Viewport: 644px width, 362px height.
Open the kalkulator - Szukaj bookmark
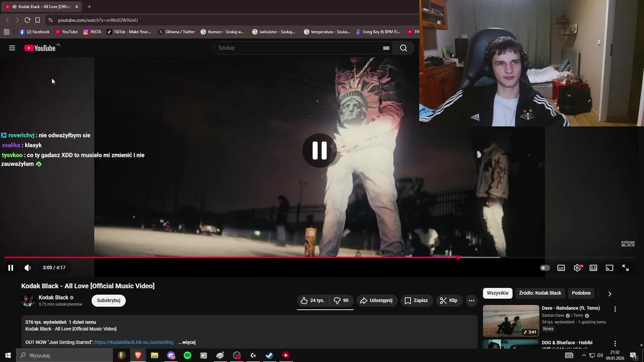(x=274, y=32)
